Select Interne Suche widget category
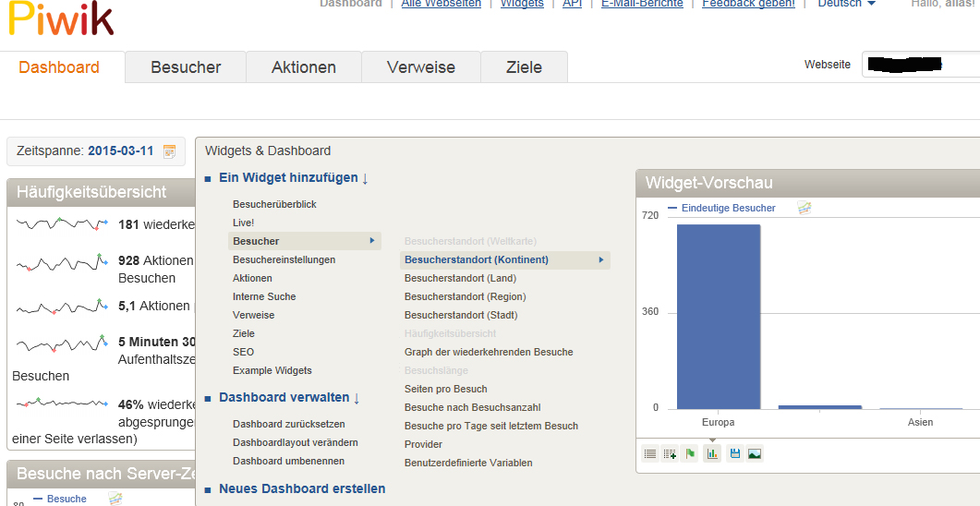980x506 pixels. pyautogui.click(x=264, y=296)
